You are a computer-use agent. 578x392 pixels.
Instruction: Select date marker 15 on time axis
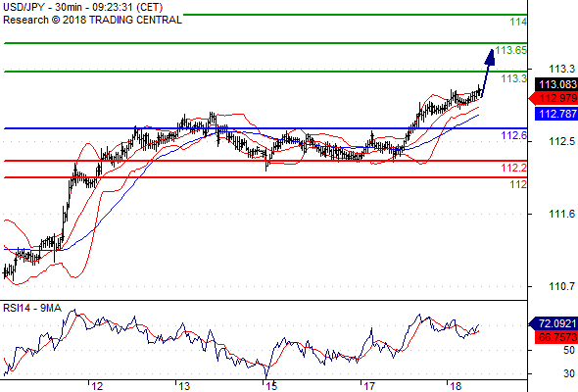pos(271,386)
